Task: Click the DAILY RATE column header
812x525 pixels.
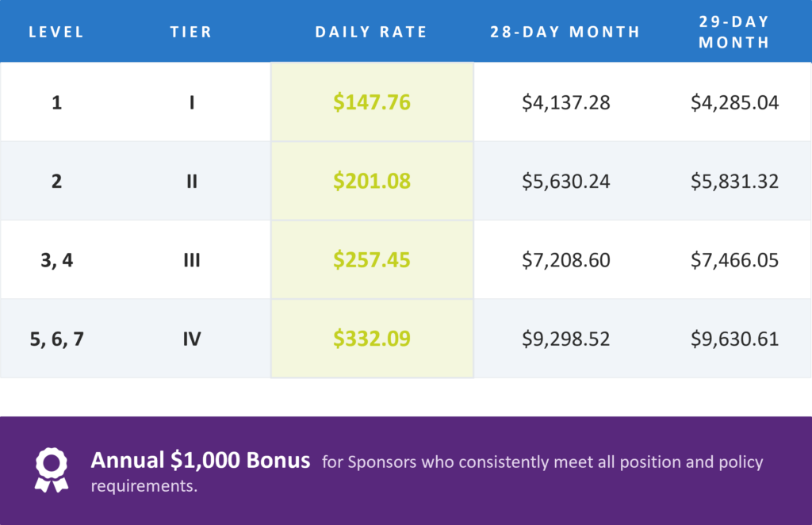Action: tap(371, 32)
